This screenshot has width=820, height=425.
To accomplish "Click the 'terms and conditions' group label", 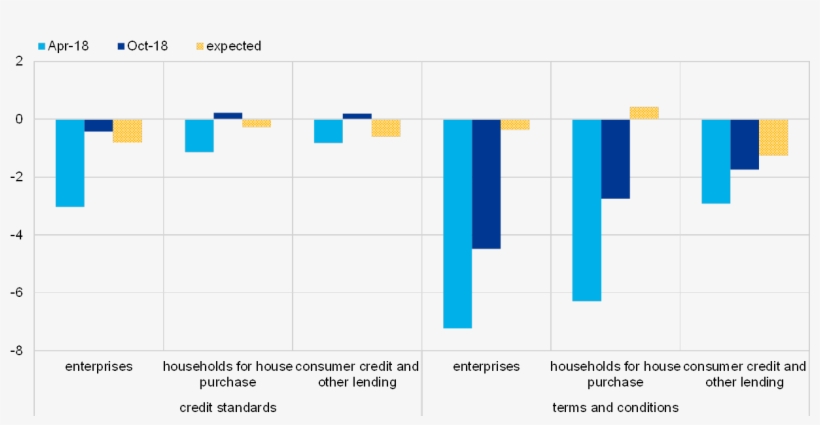I will click(x=615, y=408).
